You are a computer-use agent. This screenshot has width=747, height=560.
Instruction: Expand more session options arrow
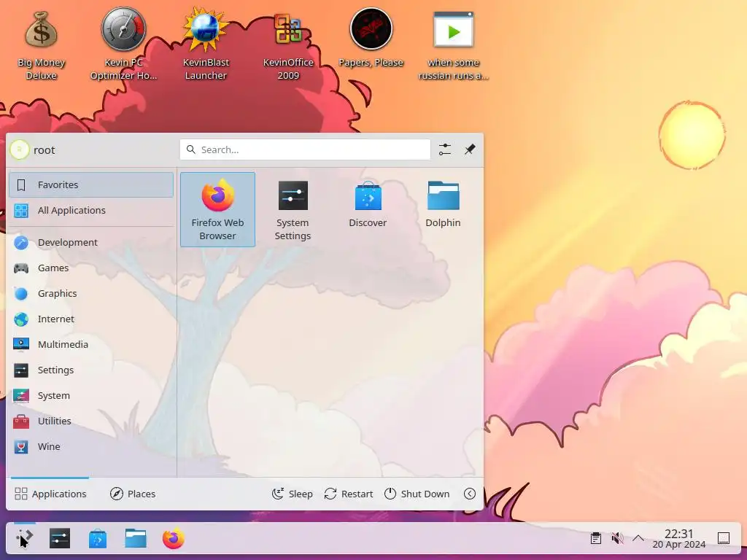coord(470,494)
